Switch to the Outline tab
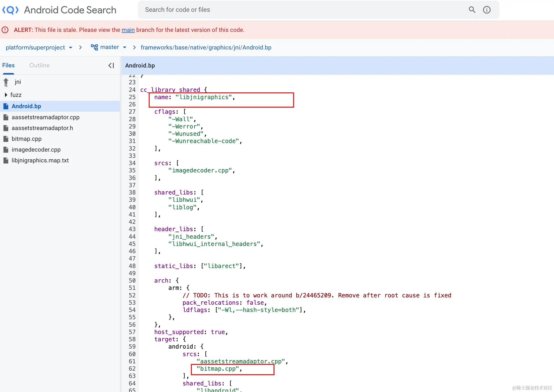The height and width of the screenshot is (392, 554). [39, 65]
